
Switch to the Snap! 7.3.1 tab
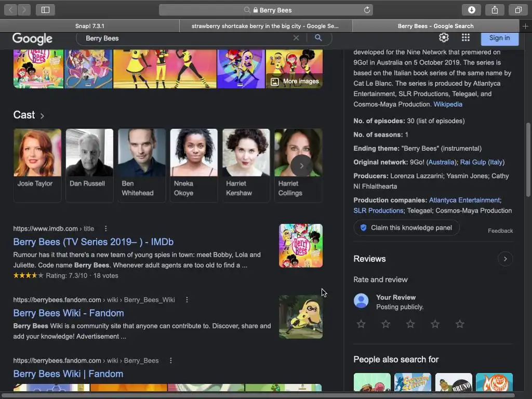tap(89, 26)
